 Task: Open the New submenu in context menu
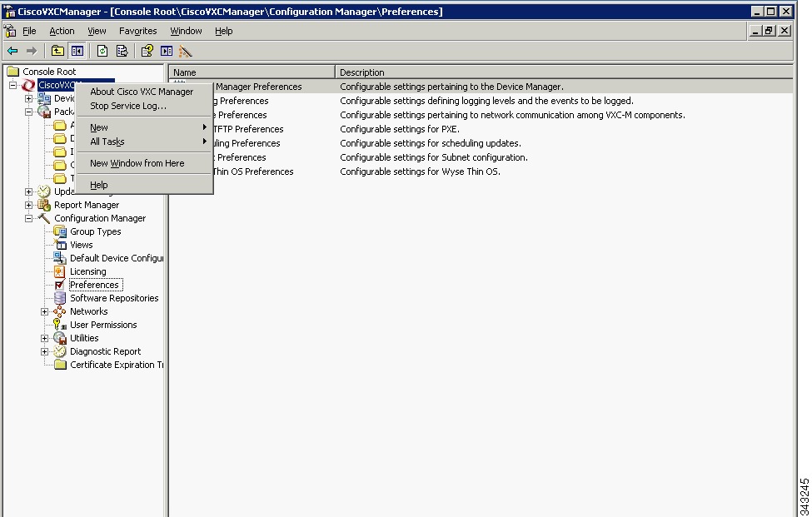(144, 127)
